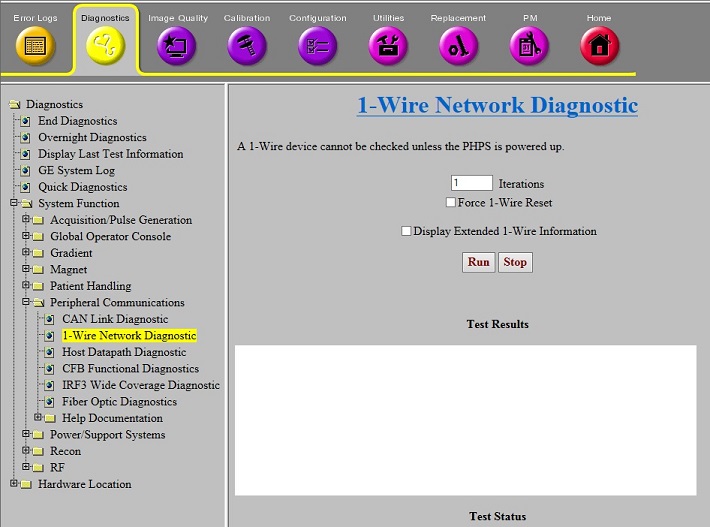Open Fiber Optic Diagnostics item
This screenshot has height=527, width=710.
[119, 402]
